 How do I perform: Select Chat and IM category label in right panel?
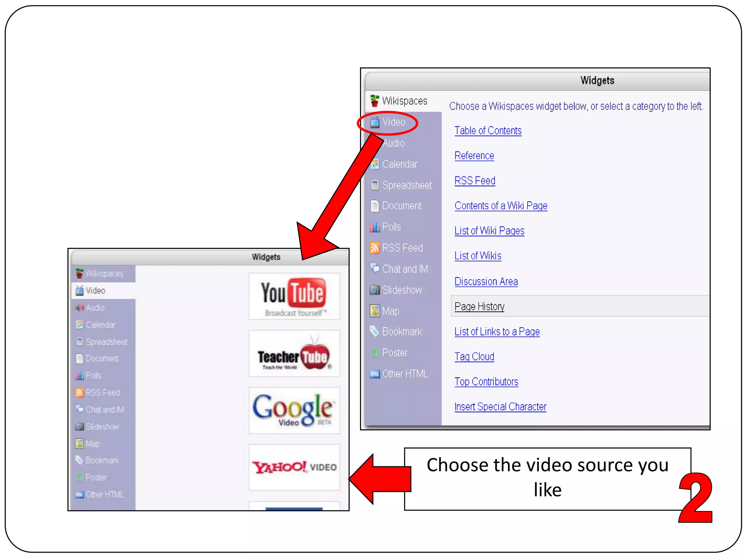(x=405, y=269)
